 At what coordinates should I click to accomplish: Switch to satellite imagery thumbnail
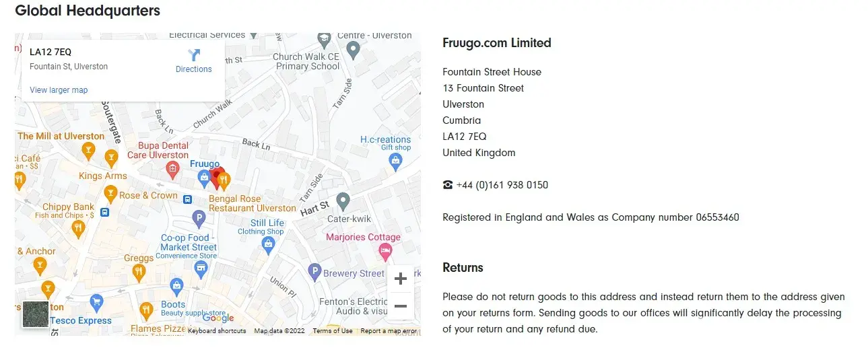[35, 314]
